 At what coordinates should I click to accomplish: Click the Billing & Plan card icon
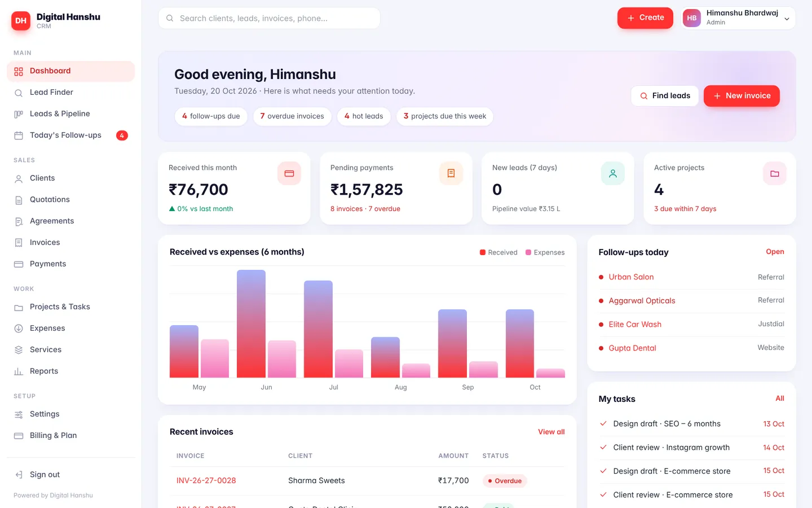19,436
